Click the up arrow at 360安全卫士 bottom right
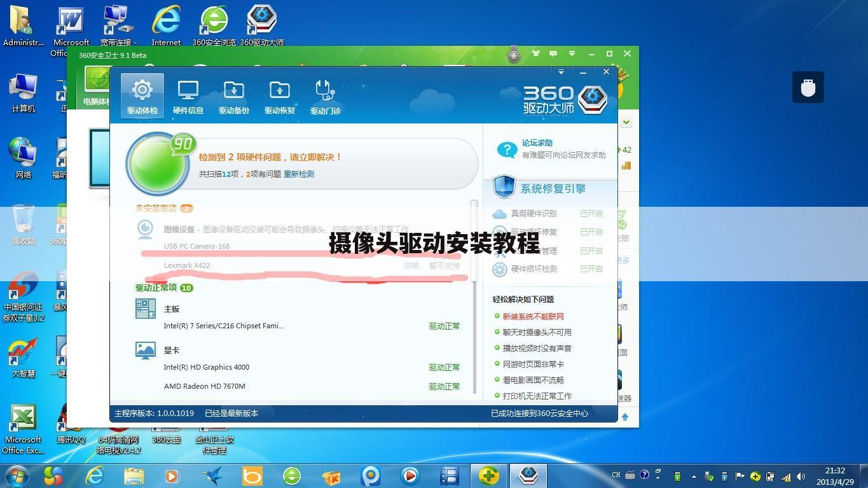The width and height of the screenshot is (868, 488). click(625, 417)
